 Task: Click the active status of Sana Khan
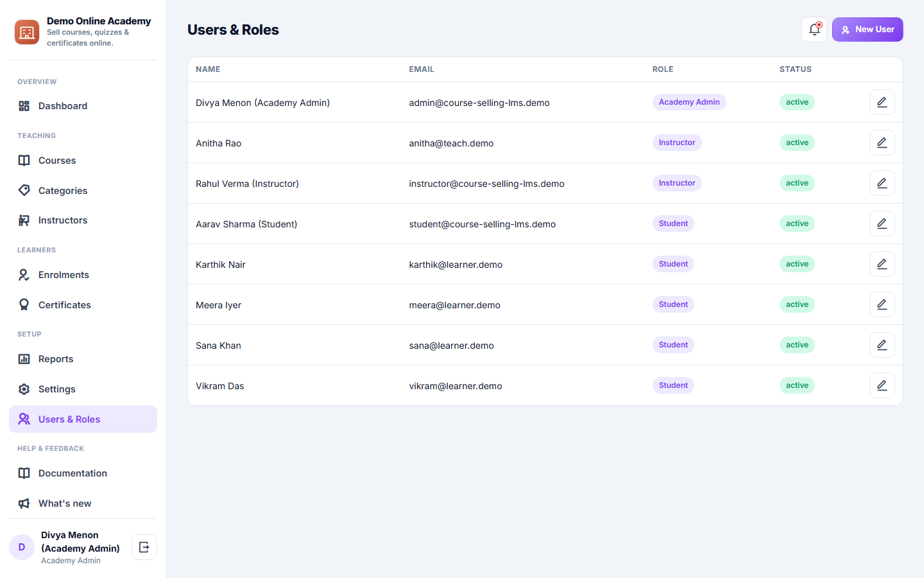point(797,345)
